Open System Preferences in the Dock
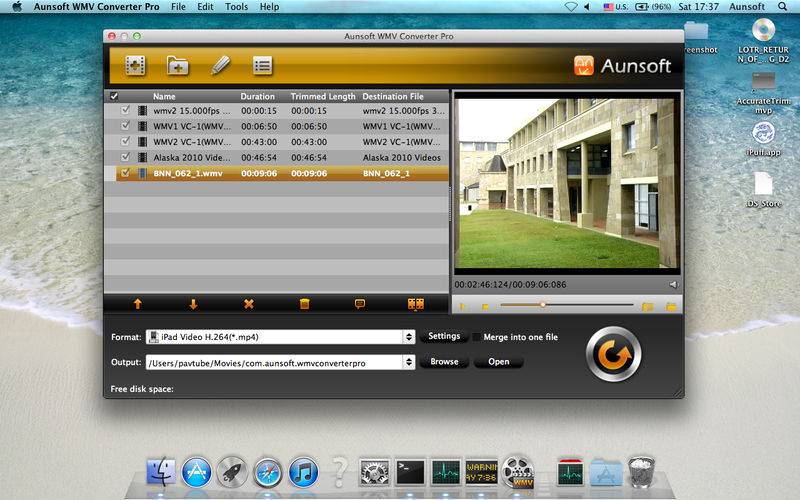Screen dimensions: 800x500 pos(375,472)
